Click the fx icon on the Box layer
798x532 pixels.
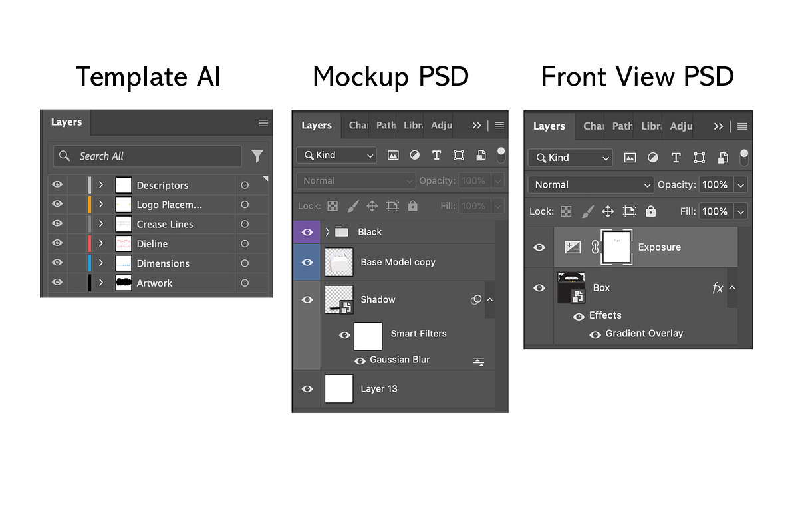pyautogui.click(x=718, y=288)
